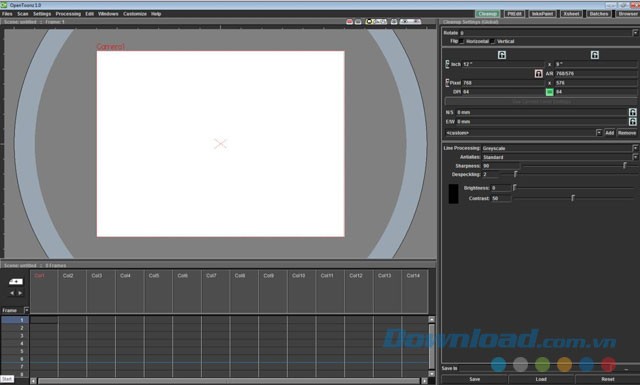Open the <custom> preset dropdown
Image resolution: width=640 pixels, height=385 pixels.
tap(599, 133)
